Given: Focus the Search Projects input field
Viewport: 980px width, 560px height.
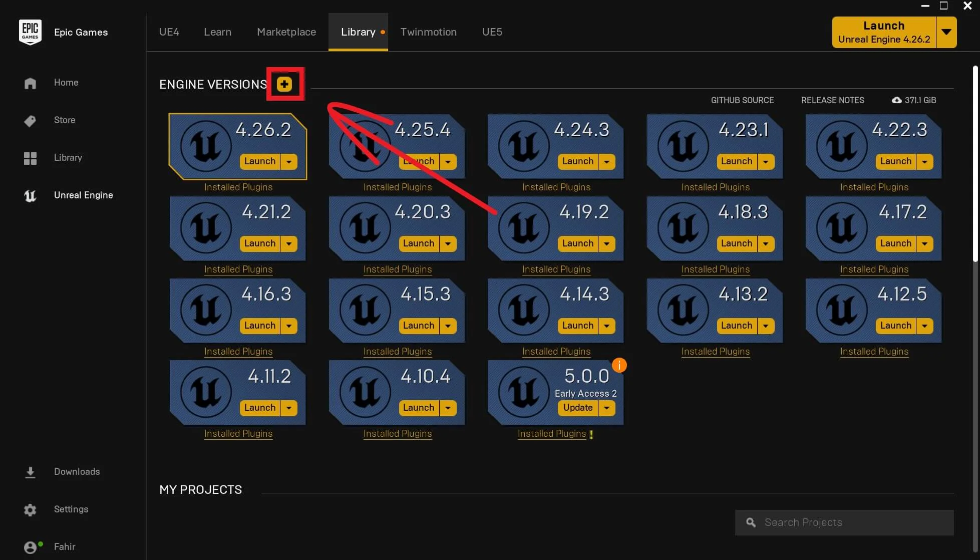Looking at the screenshot, I should [844, 522].
